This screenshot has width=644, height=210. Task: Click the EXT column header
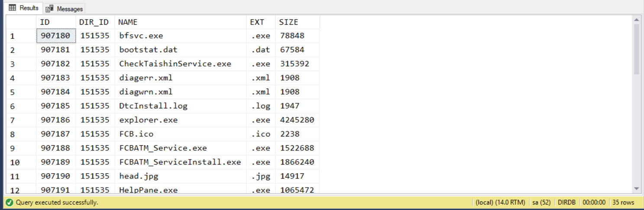[x=261, y=22]
